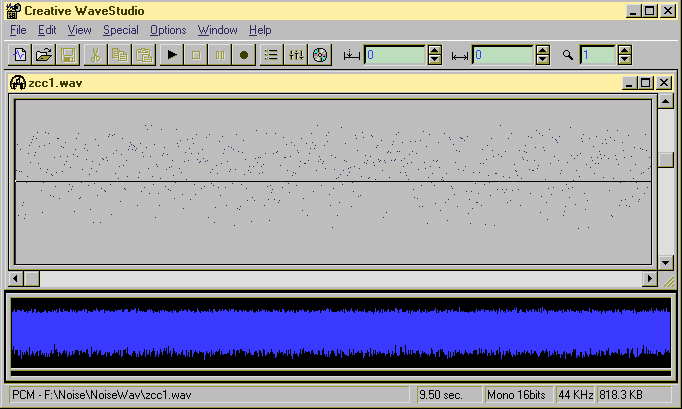Decrease the selection length value
The image size is (682, 409).
click(x=543, y=60)
